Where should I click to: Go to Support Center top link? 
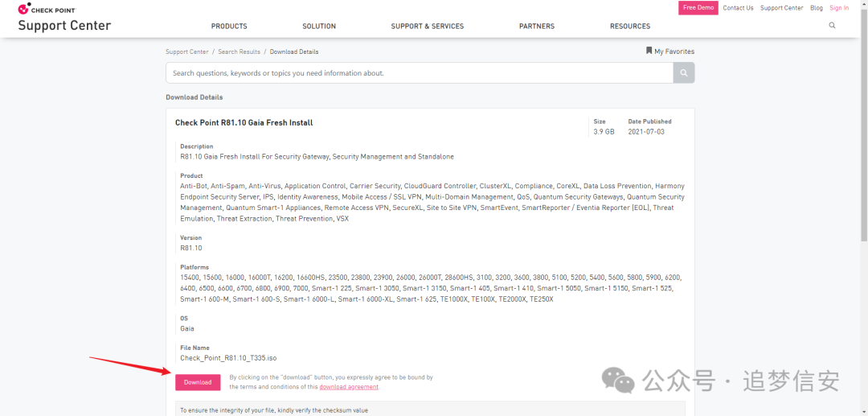[782, 8]
